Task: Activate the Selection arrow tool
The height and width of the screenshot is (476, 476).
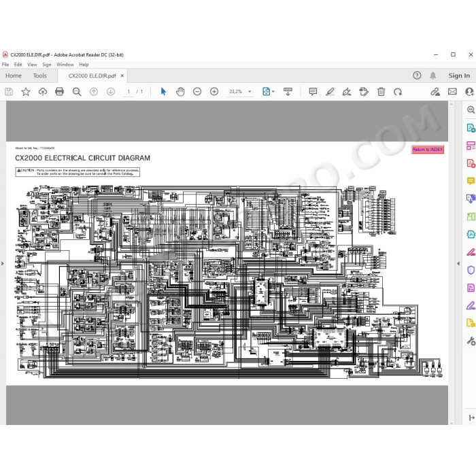Action: 163,91
